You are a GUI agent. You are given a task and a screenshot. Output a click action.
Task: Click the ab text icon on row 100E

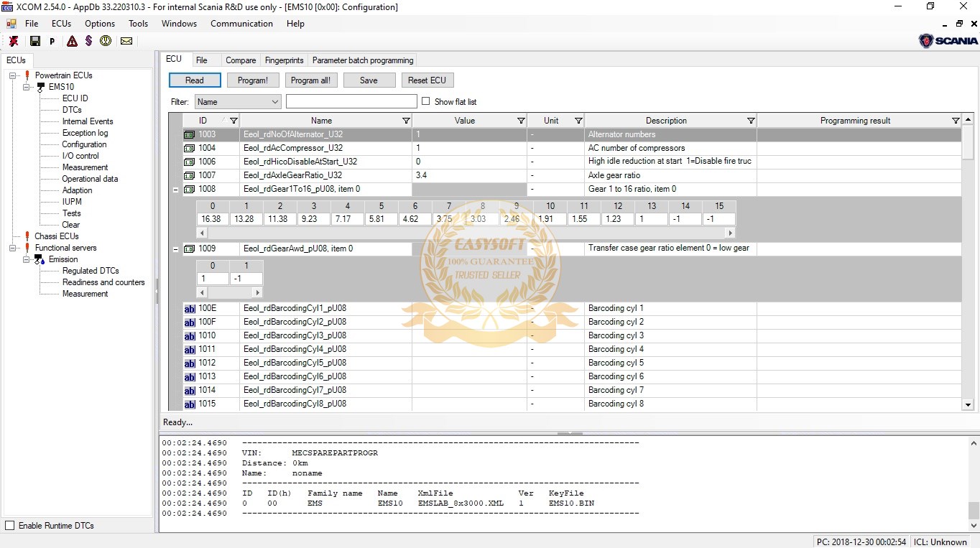190,309
